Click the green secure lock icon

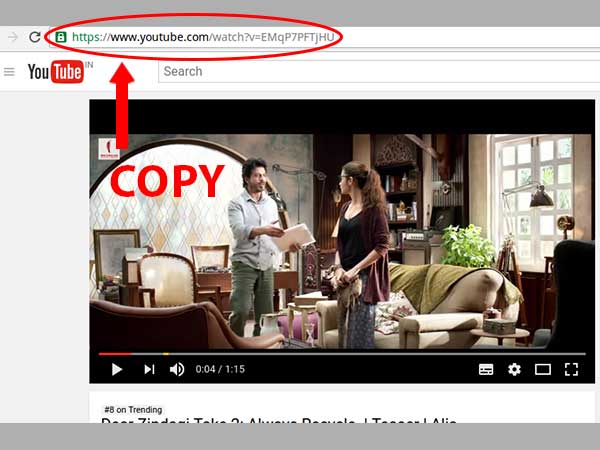[x=61, y=37]
